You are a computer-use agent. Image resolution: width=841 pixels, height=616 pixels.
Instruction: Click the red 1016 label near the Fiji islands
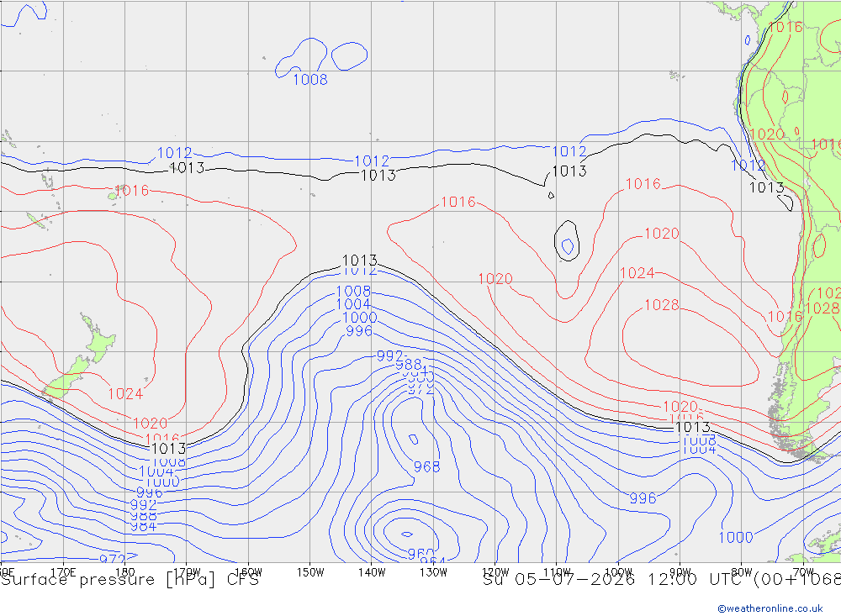point(131,191)
